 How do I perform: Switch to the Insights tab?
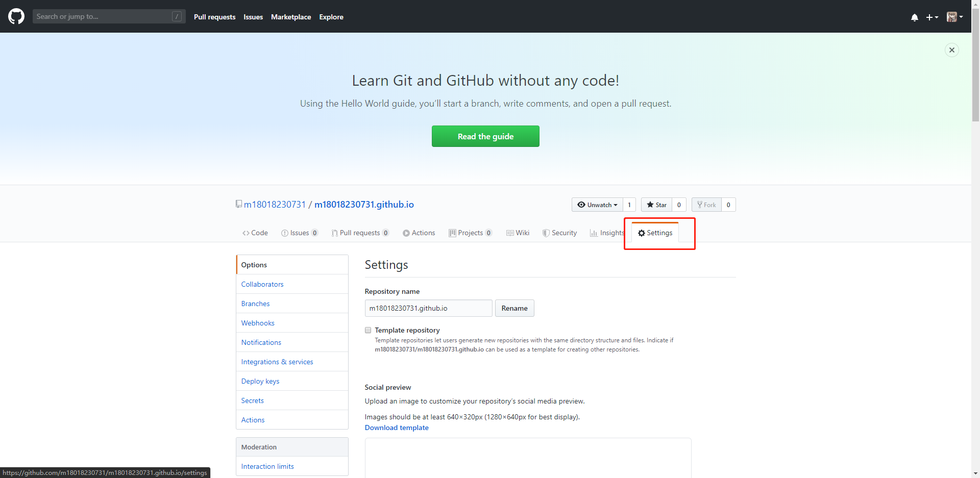click(x=607, y=233)
